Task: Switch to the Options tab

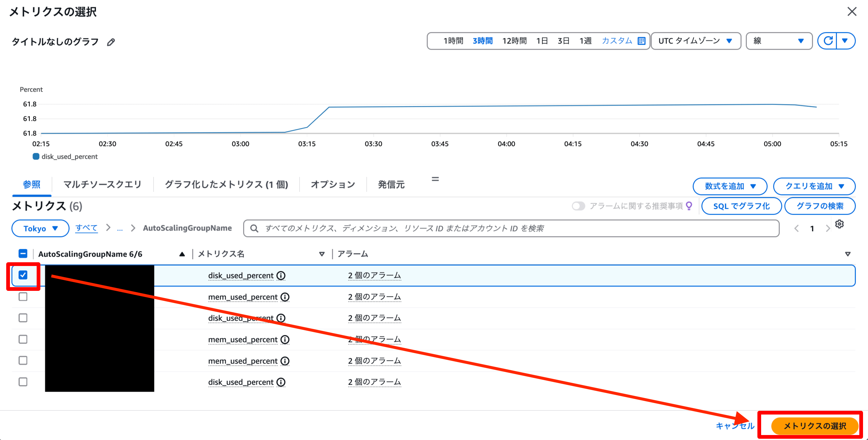Action: (333, 185)
